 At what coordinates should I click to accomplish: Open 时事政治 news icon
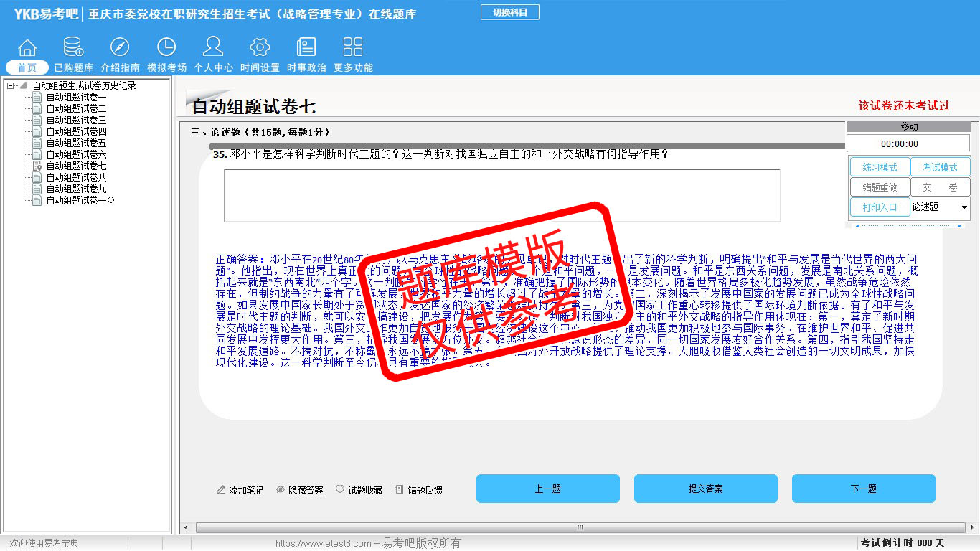[306, 48]
